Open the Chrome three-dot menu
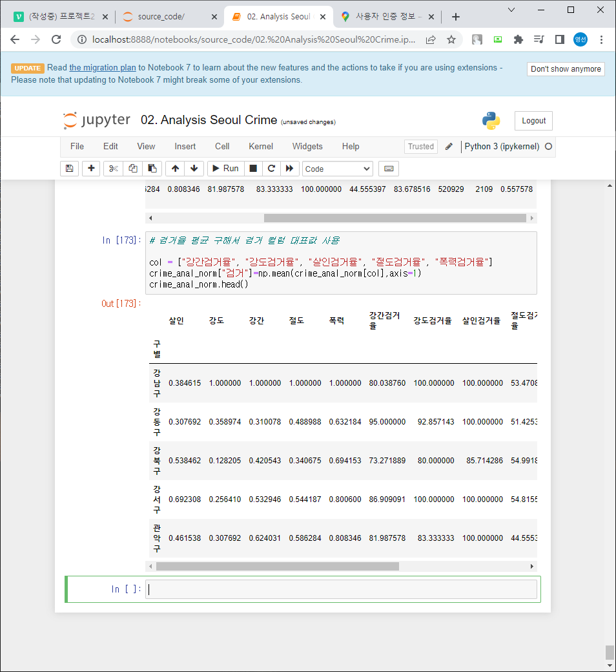Screen dimensions: 616x672 601,40
